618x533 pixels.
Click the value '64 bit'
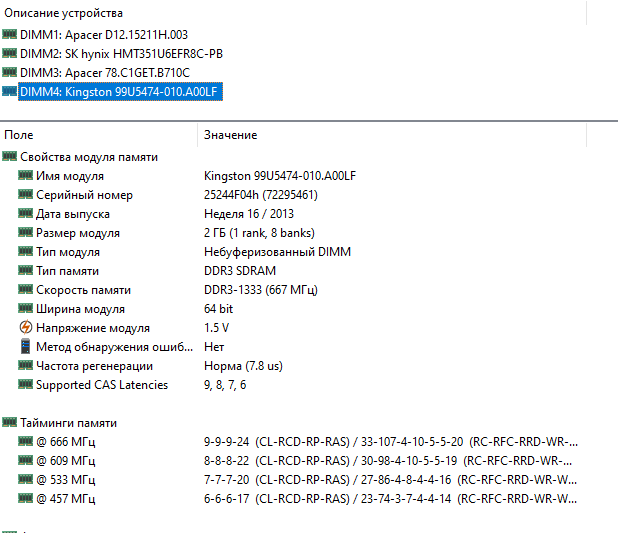[x=218, y=309]
